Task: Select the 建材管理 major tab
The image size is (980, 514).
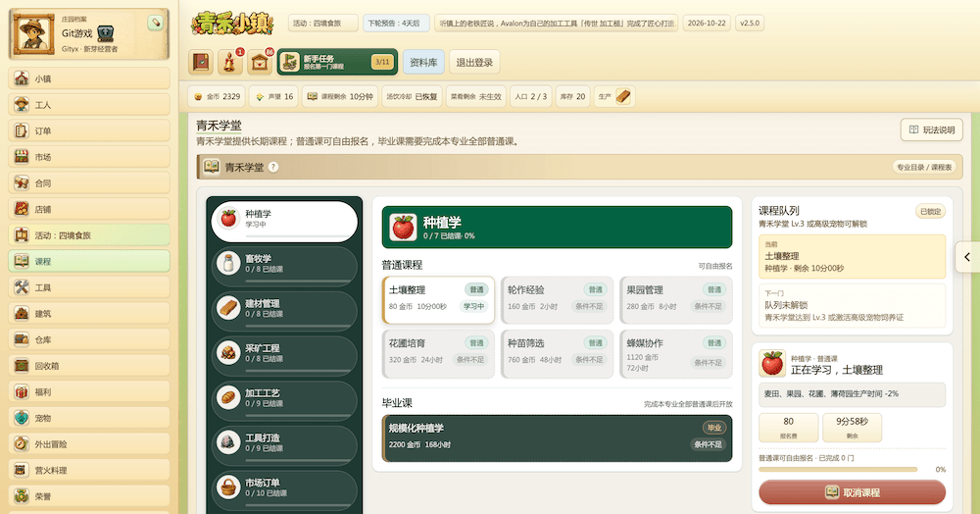Action: (284, 310)
